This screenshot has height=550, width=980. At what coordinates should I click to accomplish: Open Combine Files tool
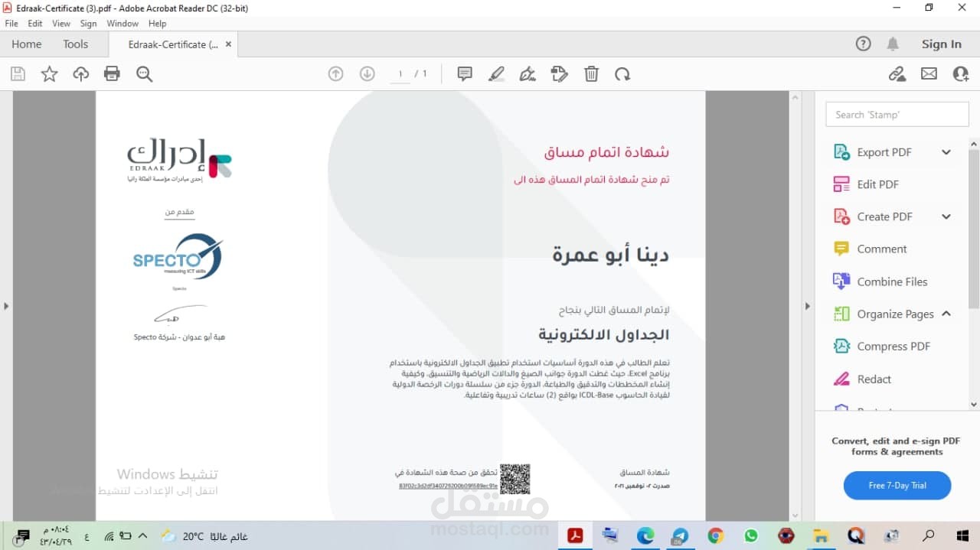click(880, 282)
